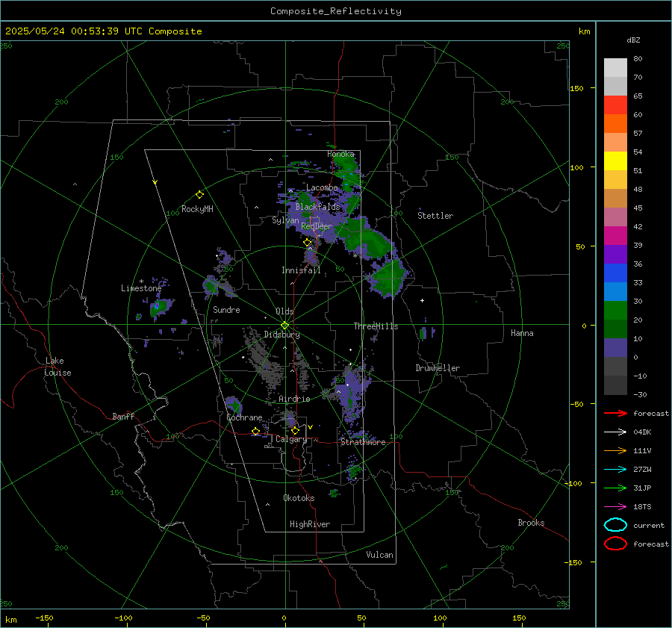Click the Lacombe city label
Viewport: 672px width, 628px height.
(x=322, y=187)
